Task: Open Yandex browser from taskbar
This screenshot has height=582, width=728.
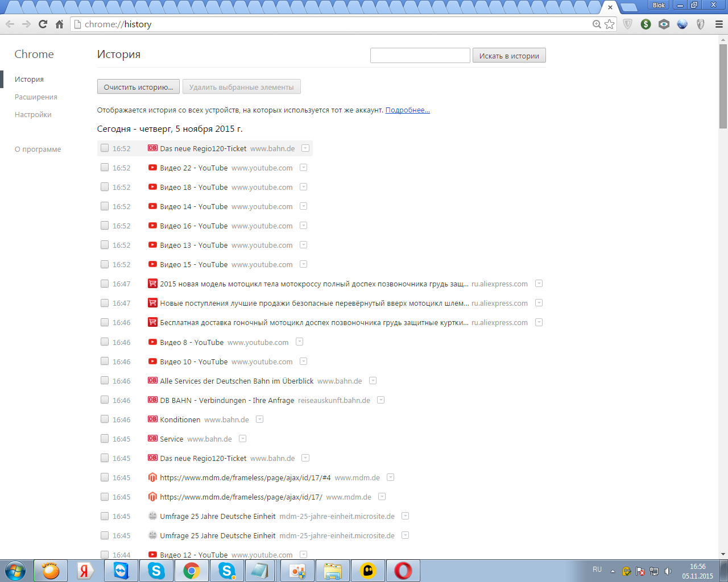Action: pos(86,571)
